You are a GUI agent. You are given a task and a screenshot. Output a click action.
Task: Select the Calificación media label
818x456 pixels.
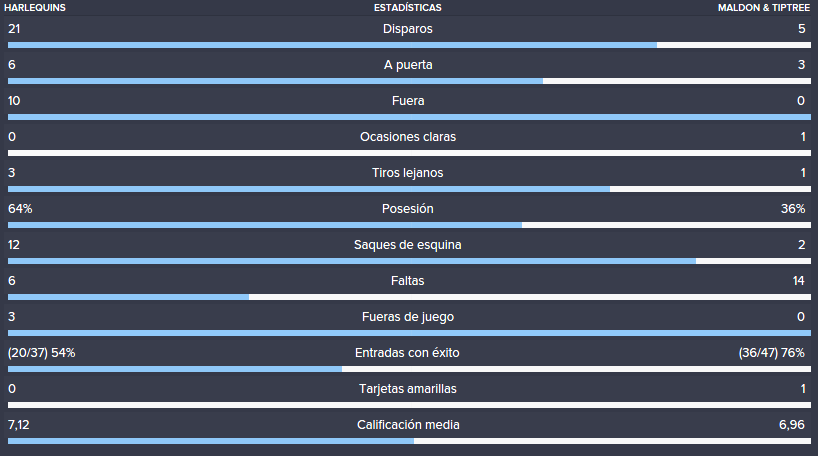[408, 425]
